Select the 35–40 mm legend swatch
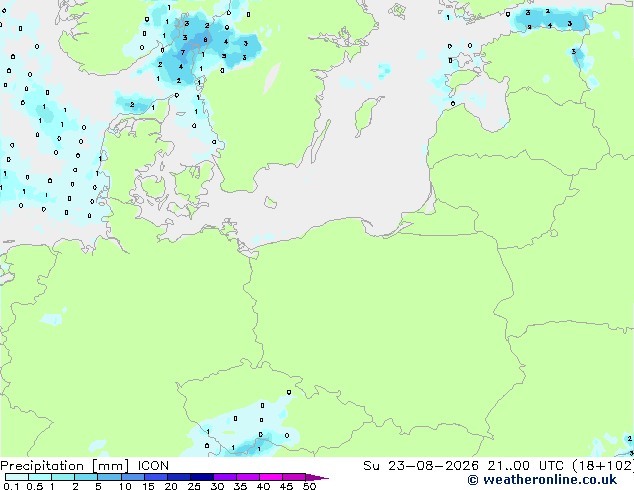The height and width of the screenshot is (490, 634). click(247, 477)
